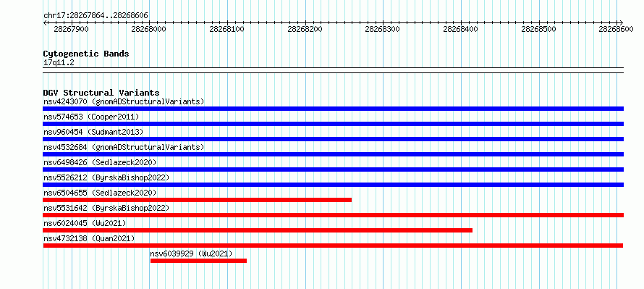Click the blue bar for nsv4243070
Viewport: 644px width, 289px height.
333,109
